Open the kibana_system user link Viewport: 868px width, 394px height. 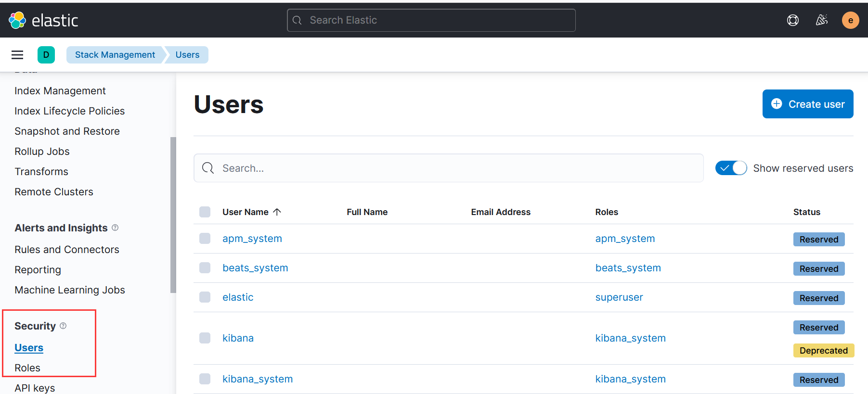click(x=258, y=379)
